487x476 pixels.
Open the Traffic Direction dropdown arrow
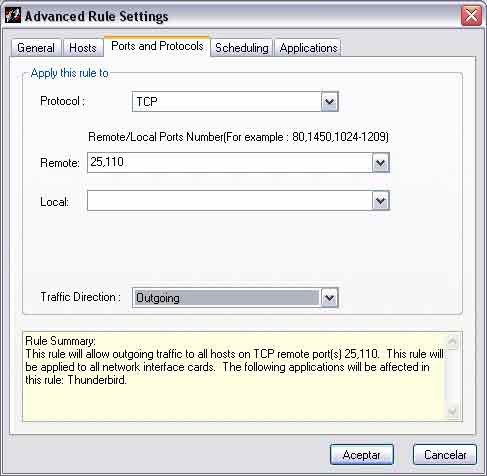click(x=330, y=298)
